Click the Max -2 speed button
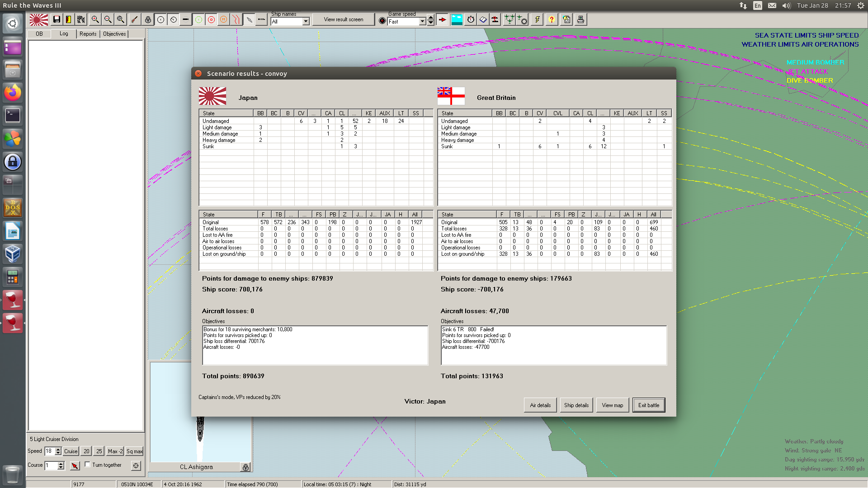The image size is (868, 488). click(115, 451)
